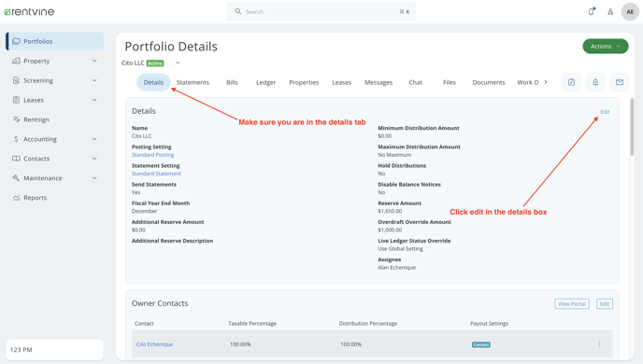The height and width of the screenshot is (364, 643).
Task: Click the reminder bell icon near tabs
Action: [x=595, y=82]
